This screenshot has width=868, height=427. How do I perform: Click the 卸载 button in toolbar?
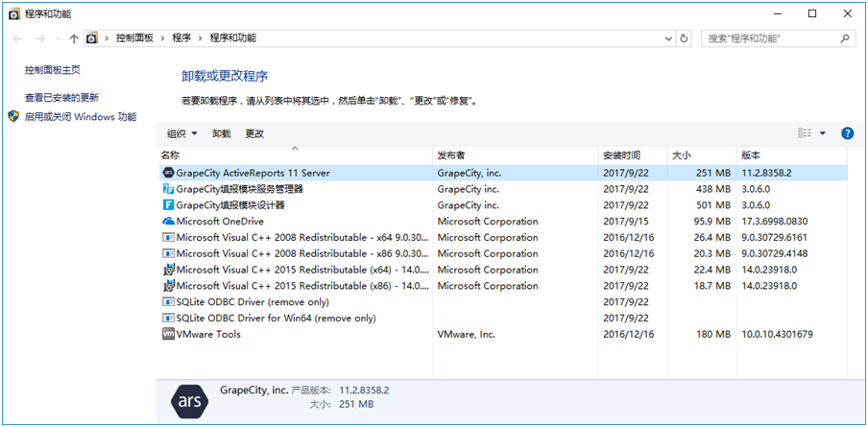coord(221,133)
